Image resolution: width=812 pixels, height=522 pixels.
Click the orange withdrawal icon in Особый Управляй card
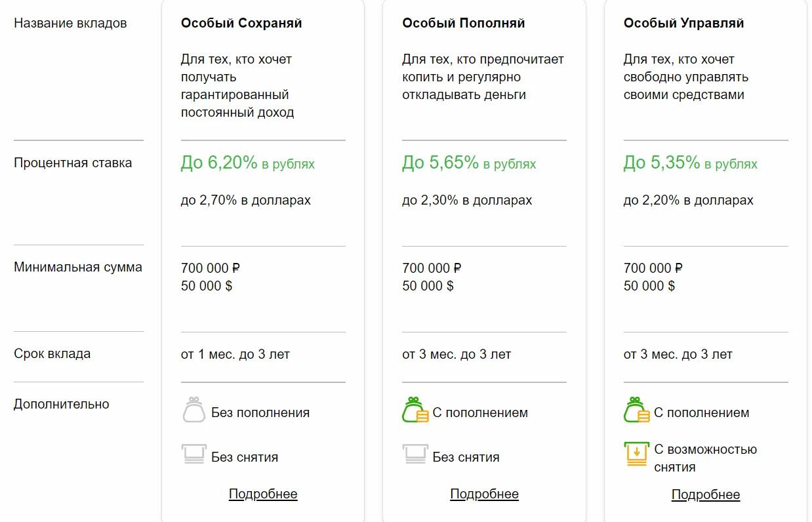(636, 454)
